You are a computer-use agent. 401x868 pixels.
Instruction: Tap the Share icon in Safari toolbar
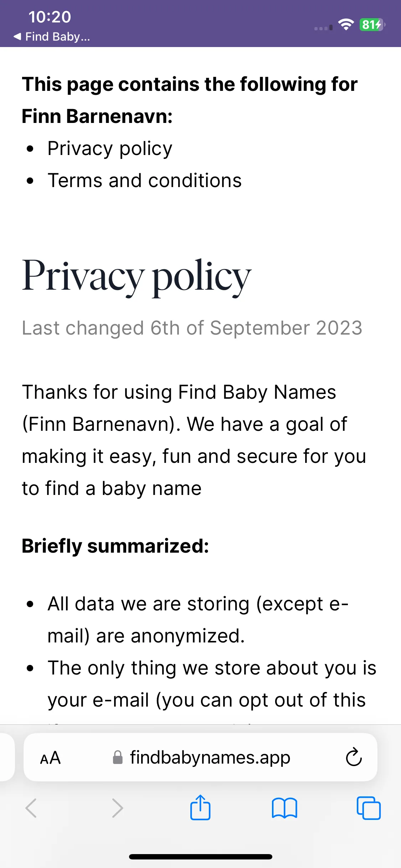[x=200, y=807]
